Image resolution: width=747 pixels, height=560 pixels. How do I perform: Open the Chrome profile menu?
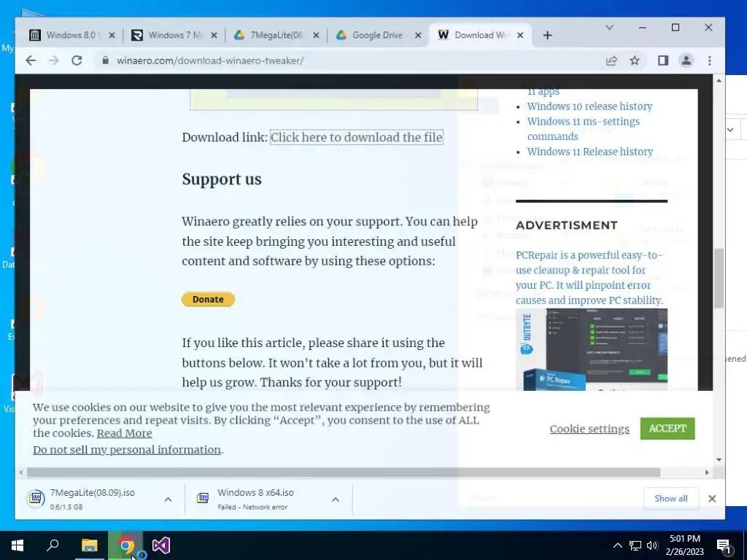click(x=686, y=61)
